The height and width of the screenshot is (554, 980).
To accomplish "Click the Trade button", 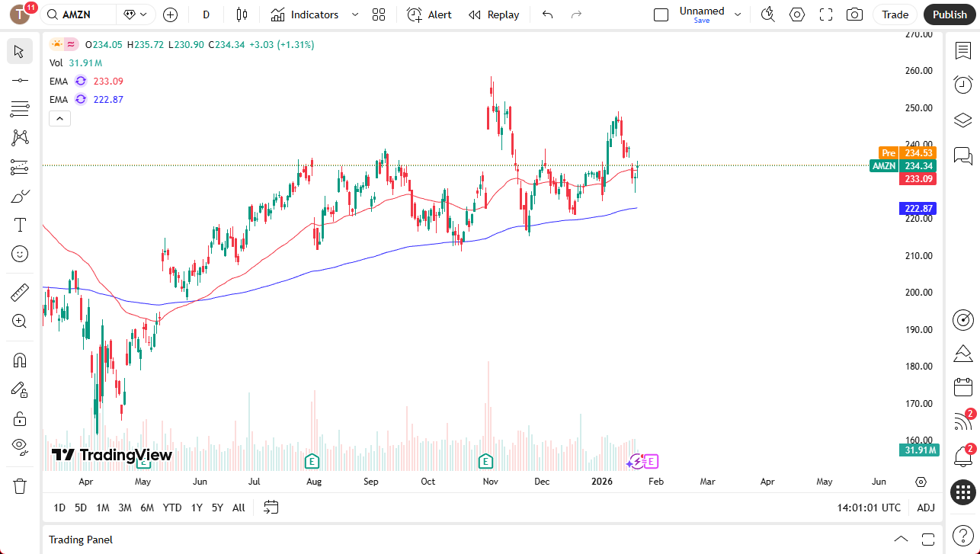I will coord(895,14).
